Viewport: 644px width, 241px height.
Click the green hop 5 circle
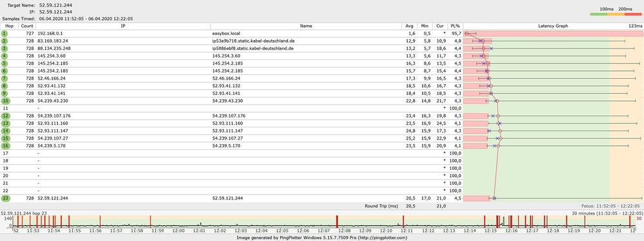pyautogui.click(x=5, y=63)
